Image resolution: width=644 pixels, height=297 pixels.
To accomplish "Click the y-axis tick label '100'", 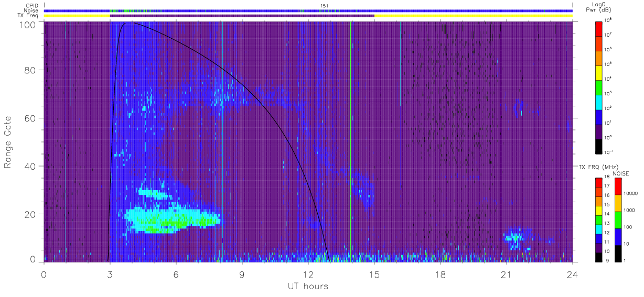I will click(28, 25).
